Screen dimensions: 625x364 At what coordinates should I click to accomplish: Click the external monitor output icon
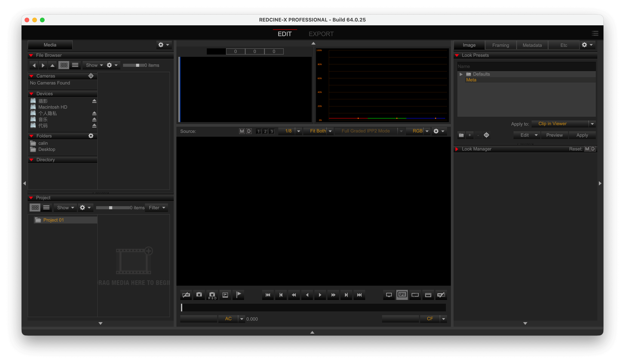point(389,295)
